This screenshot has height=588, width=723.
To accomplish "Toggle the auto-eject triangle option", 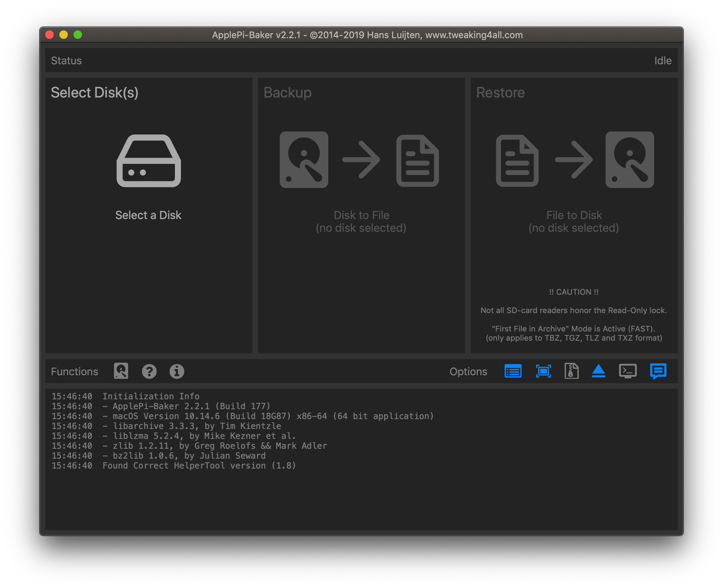I will tap(598, 371).
